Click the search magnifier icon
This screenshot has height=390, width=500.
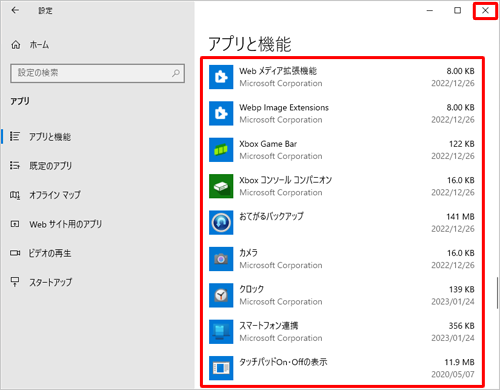pyautogui.click(x=176, y=73)
